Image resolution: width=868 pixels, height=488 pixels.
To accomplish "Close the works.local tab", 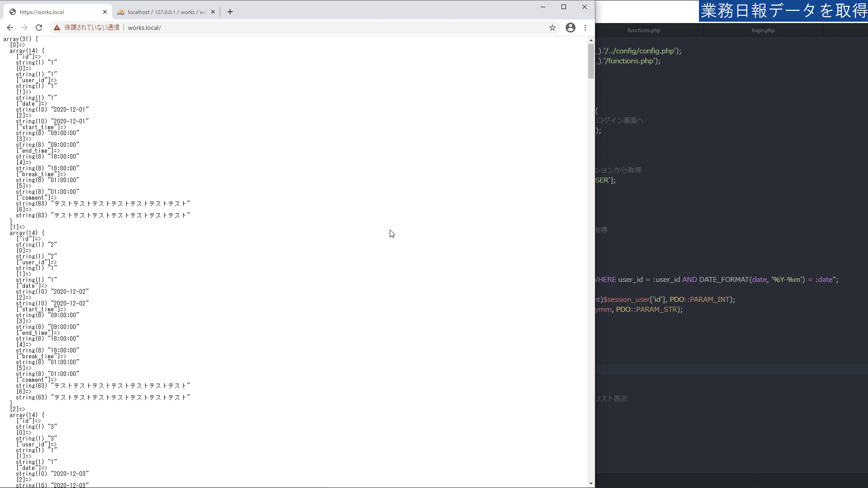I will [105, 12].
